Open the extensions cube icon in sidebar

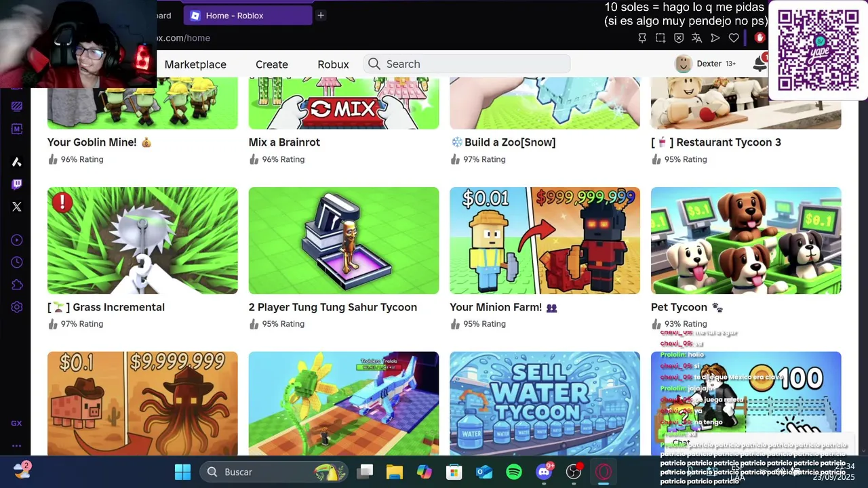click(x=17, y=285)
